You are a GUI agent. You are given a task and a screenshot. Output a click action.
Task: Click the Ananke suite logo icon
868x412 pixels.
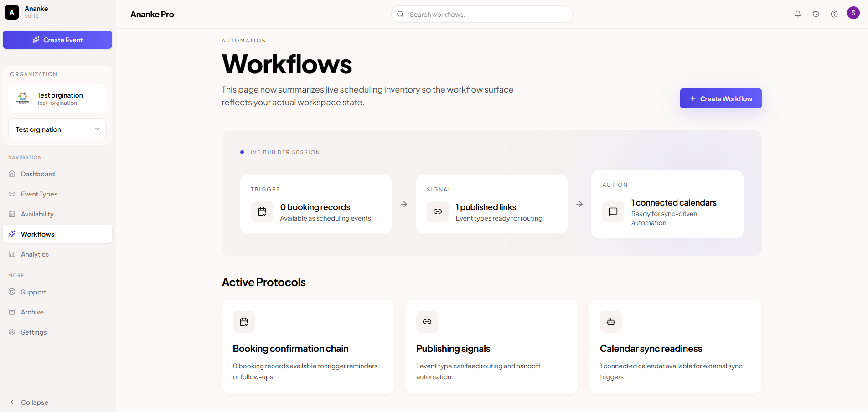click(12, 12)
